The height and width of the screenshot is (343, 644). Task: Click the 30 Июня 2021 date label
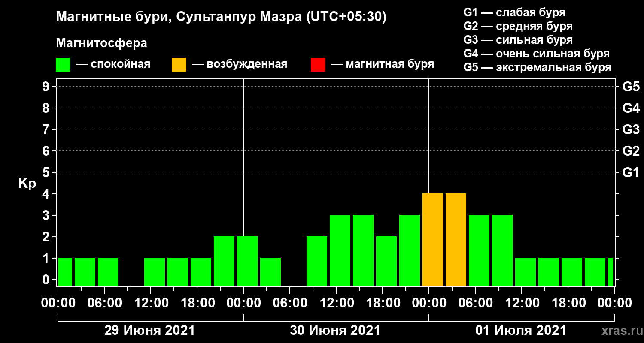coord(335,331)
